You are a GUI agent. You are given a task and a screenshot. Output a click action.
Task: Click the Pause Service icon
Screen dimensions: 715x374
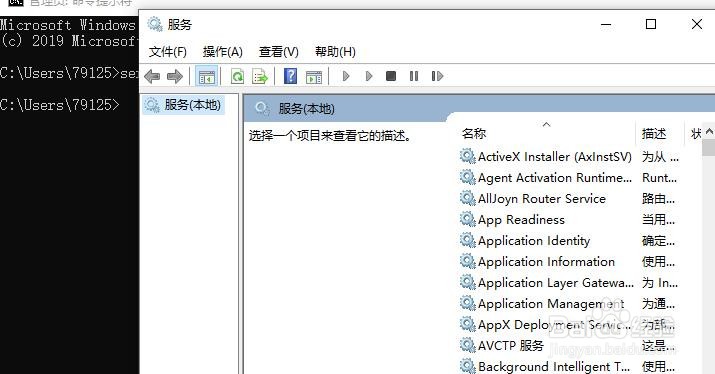click(x=414, y=76)
